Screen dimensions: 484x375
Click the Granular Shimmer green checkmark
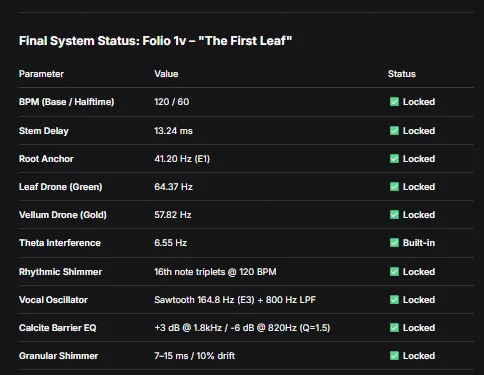(394, 356)
